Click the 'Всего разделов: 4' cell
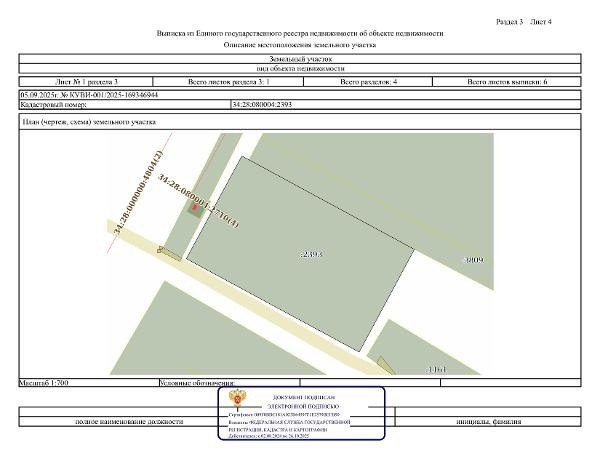This screenshot has width=600, height=464. coord(368,81)
